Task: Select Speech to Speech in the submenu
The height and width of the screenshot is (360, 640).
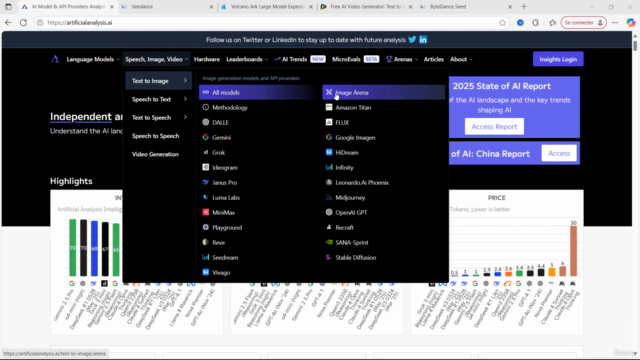Action: [x=156, y=136]
